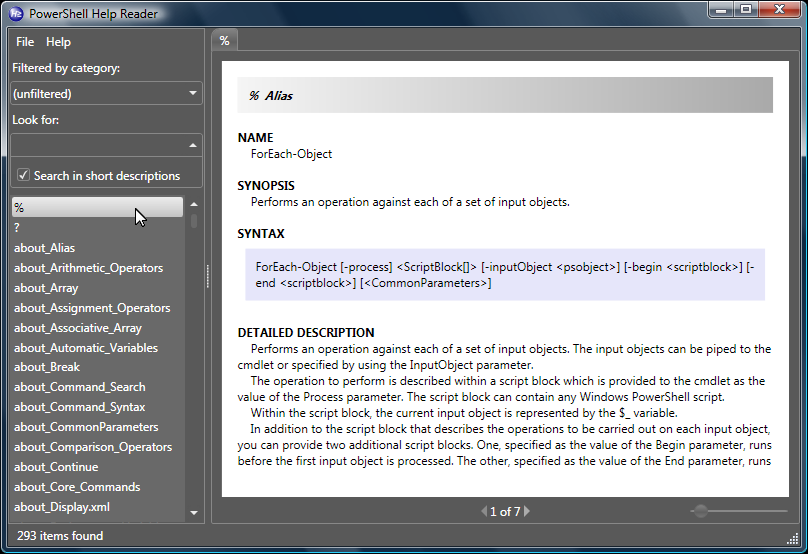Image resolution: width=808 pixels, height=554 pixels.
Task: Open the Help menu
Action: [58, 42]
